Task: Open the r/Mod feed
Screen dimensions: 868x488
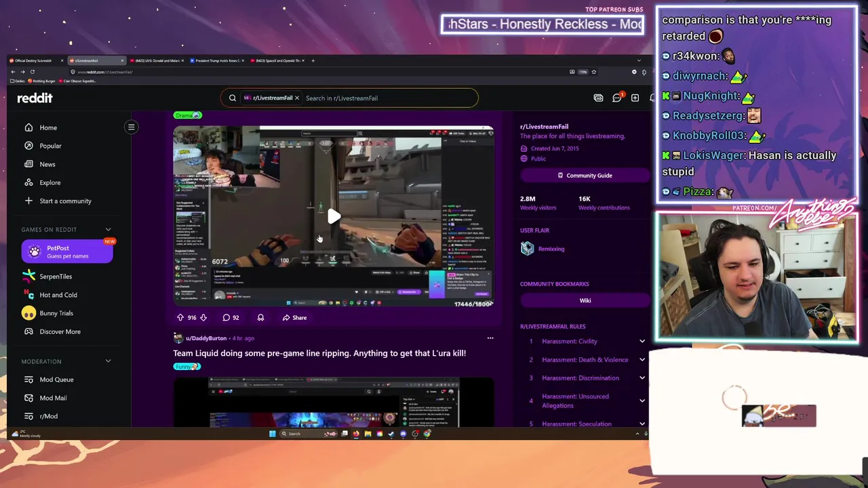Action: pyautogui.click(x=48, y=416)
